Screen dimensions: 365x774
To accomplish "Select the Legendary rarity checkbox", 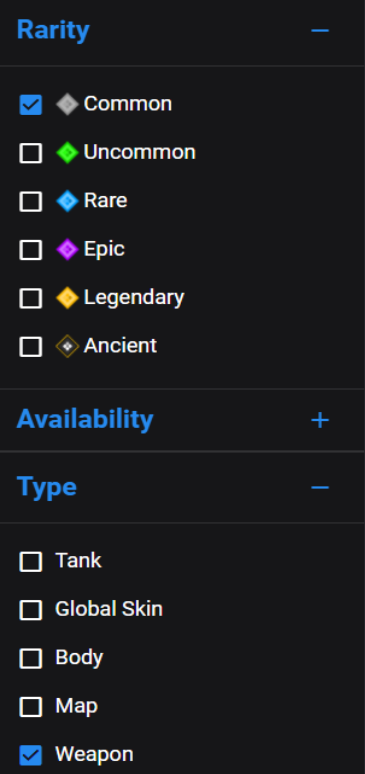I will point(31,298).
